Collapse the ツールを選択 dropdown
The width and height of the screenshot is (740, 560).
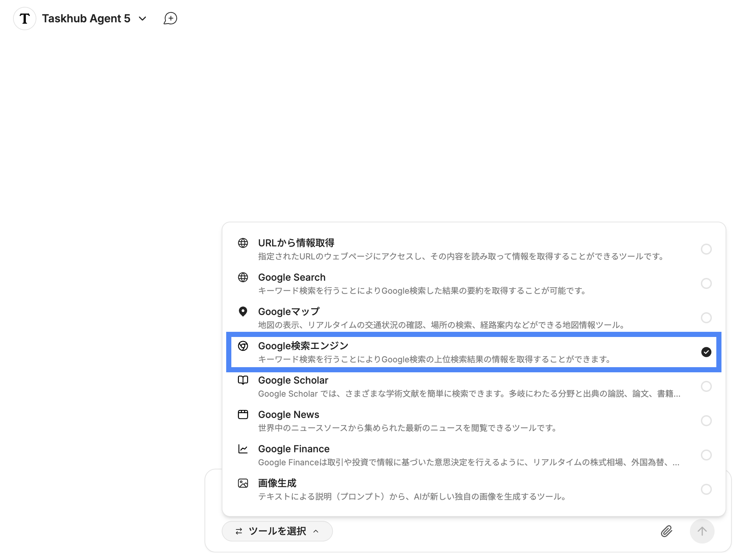coord(277,531)
